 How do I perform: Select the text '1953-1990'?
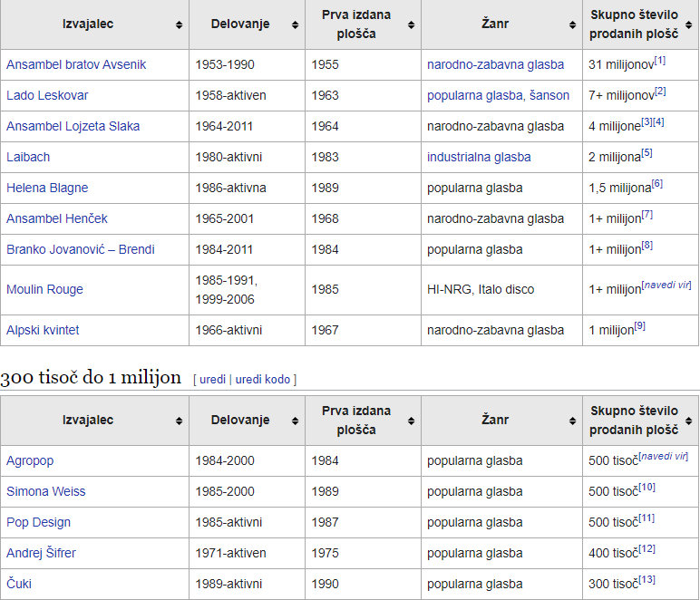(x=225, y=64)
